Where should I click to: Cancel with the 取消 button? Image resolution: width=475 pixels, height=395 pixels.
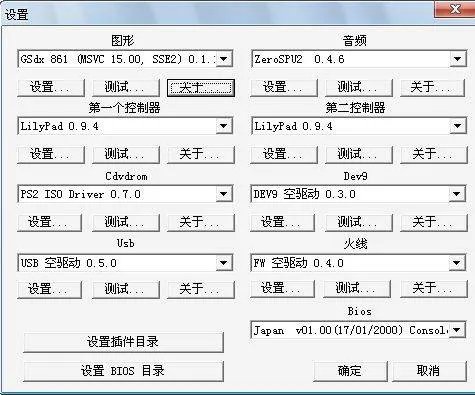click(429, 371)
